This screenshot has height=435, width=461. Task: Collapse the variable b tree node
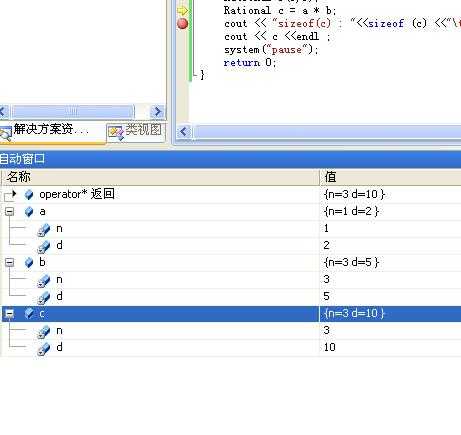pyautogui.click(x=10, y=263)
